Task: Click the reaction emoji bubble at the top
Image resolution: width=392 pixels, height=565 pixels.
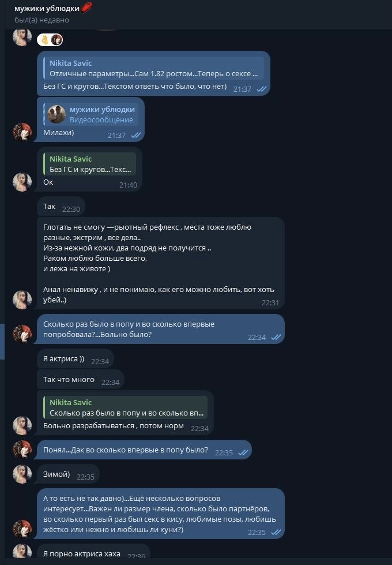Action: click(50, 40)
